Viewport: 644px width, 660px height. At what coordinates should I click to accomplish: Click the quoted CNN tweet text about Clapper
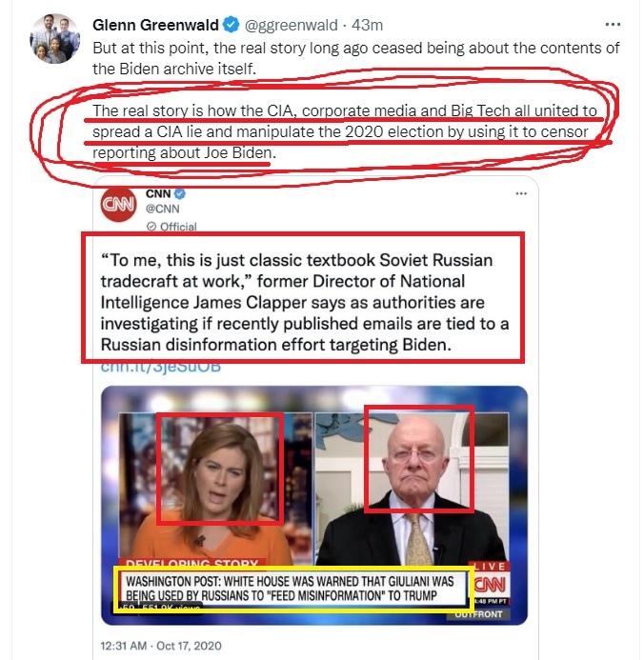point(304,302)
